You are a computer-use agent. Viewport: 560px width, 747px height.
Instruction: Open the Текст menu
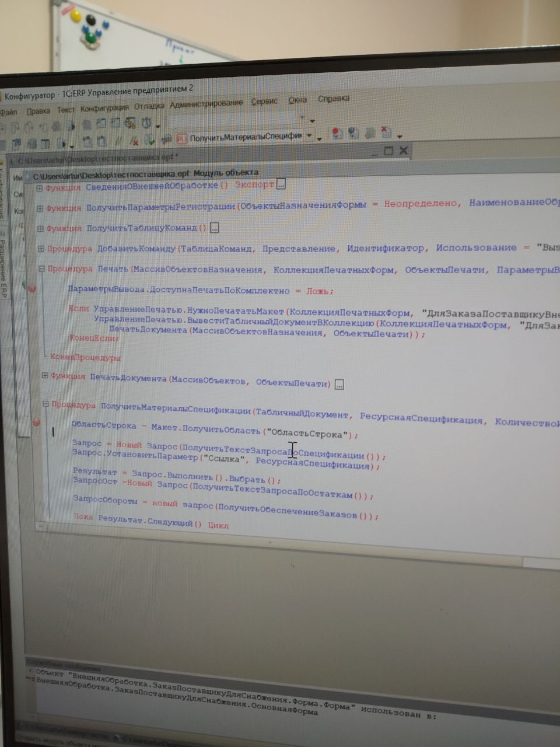pos(66,110)
